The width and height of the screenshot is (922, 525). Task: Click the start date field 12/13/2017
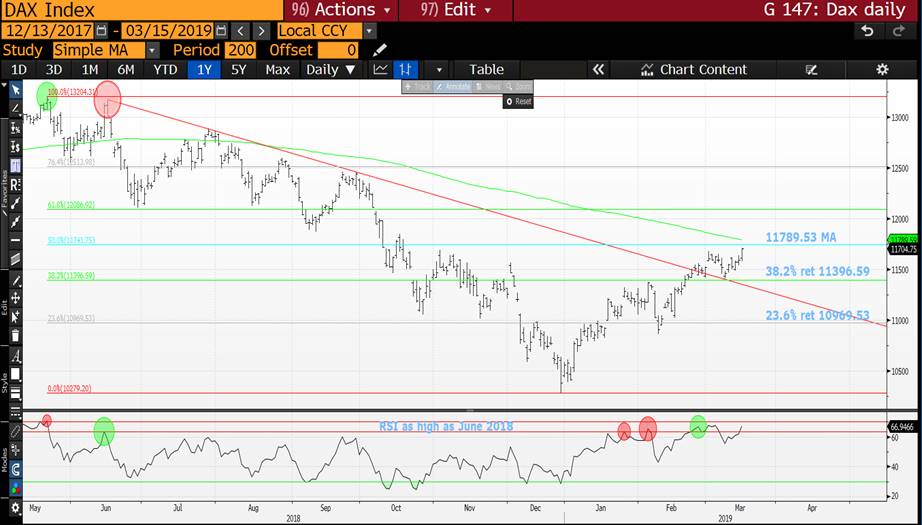point(47,31)
